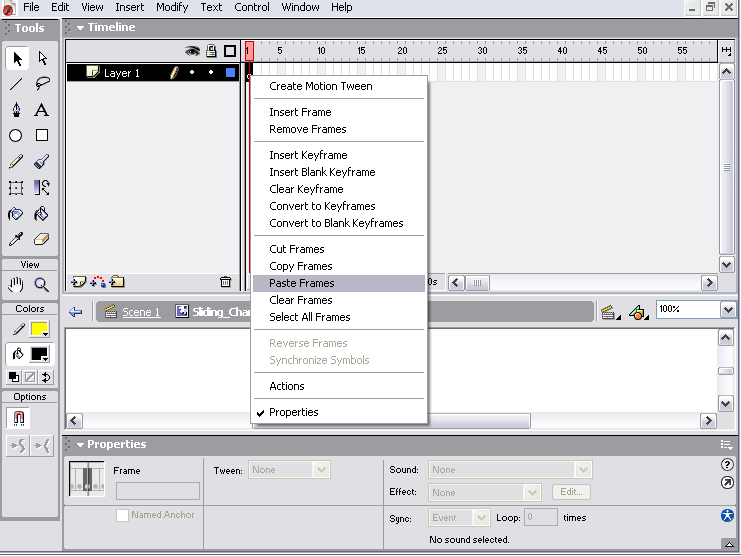Toggle lock all layers padlock icon
The image size is (741, 556).
click(x=211, y=51)
